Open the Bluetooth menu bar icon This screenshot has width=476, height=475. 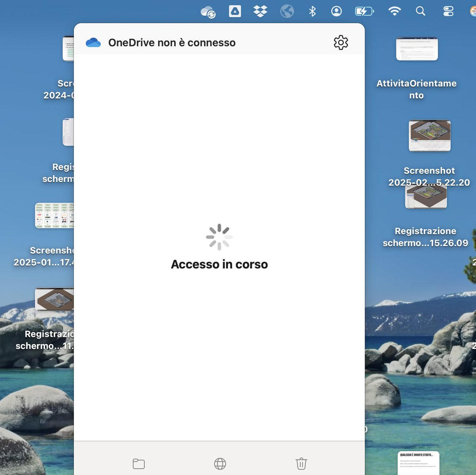point(312,11)
